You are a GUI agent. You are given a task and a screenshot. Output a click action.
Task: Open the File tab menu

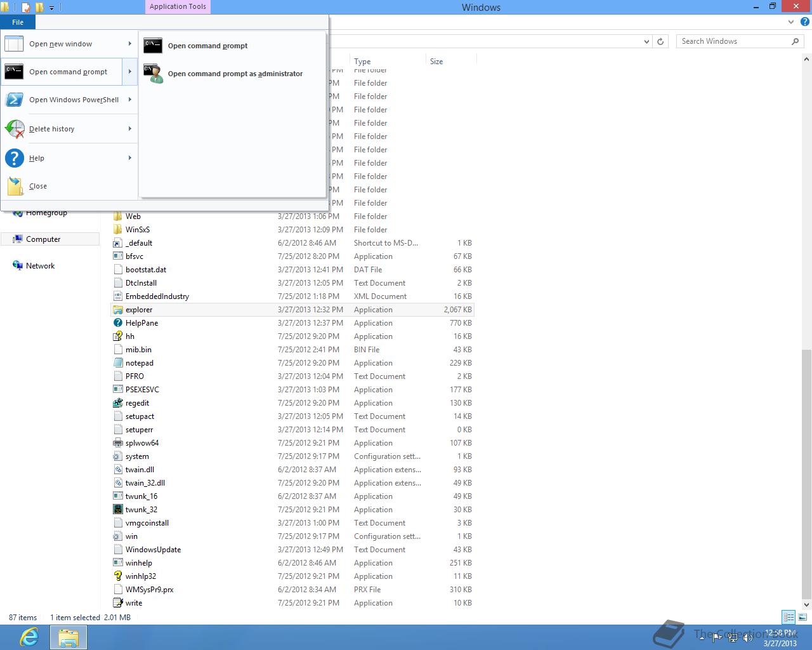18,22
